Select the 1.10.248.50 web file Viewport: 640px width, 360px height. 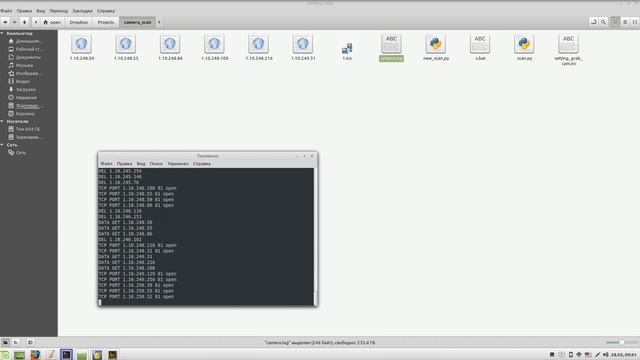[82, 47]
